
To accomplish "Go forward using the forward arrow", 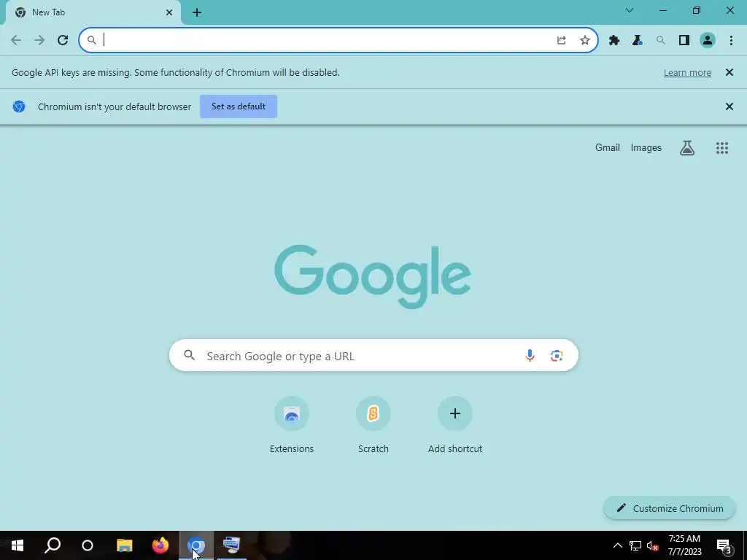I will [x=39, y=40].
